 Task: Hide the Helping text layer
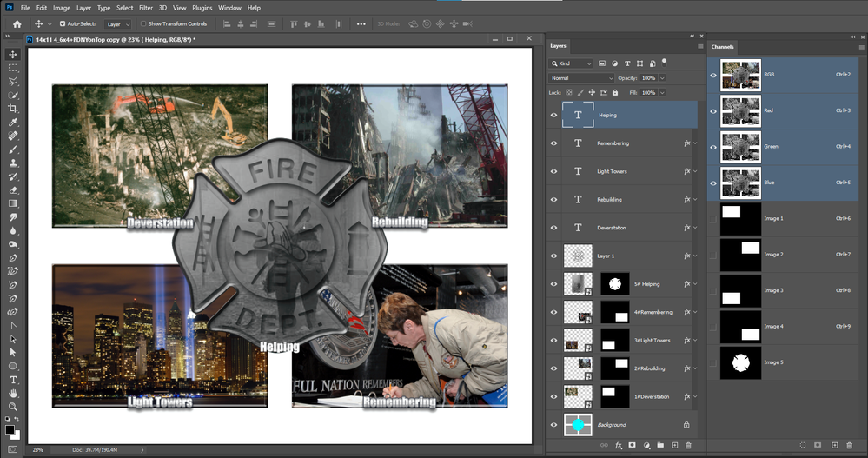point(553,116)
